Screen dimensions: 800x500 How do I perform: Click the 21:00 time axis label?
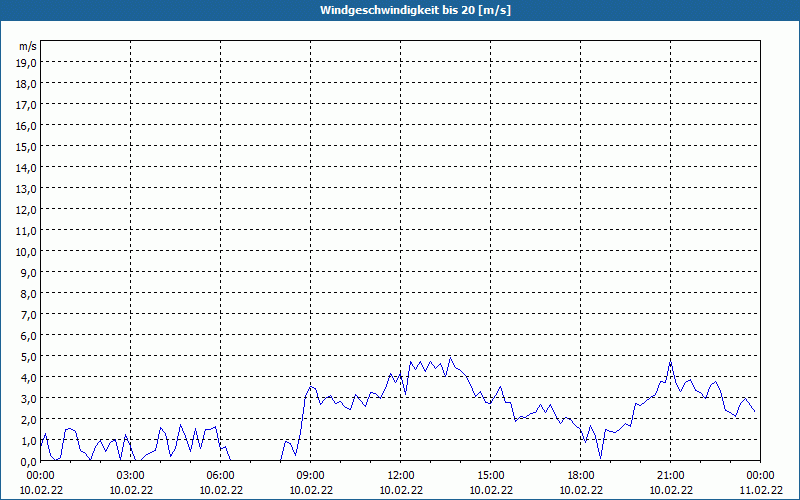[670, 476]
